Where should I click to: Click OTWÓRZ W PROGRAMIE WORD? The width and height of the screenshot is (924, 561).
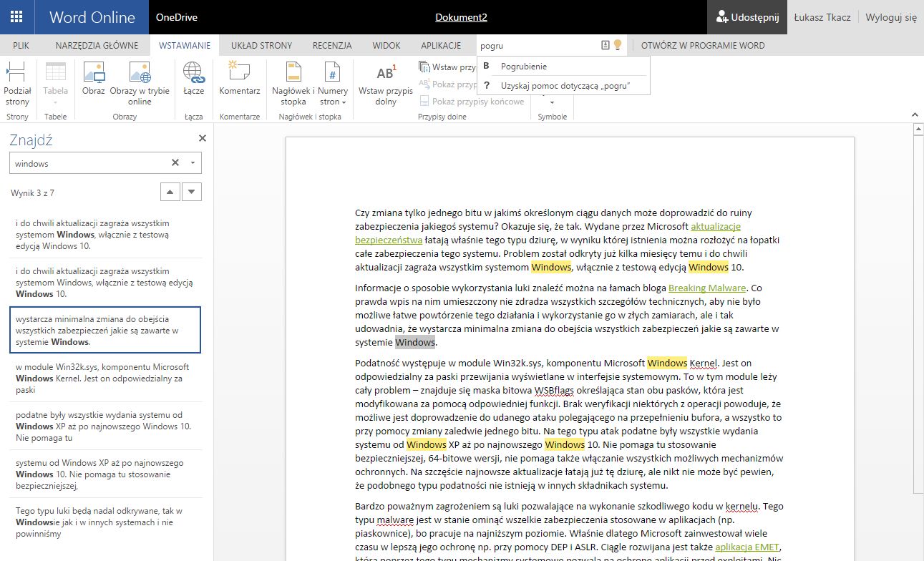(703, 45)
